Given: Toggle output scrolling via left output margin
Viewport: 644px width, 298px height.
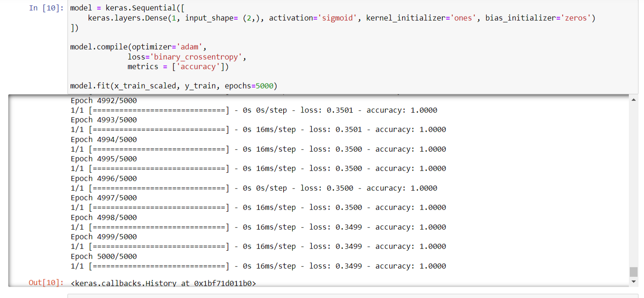Looking at the screenshot, I should [x=37, y=183].
